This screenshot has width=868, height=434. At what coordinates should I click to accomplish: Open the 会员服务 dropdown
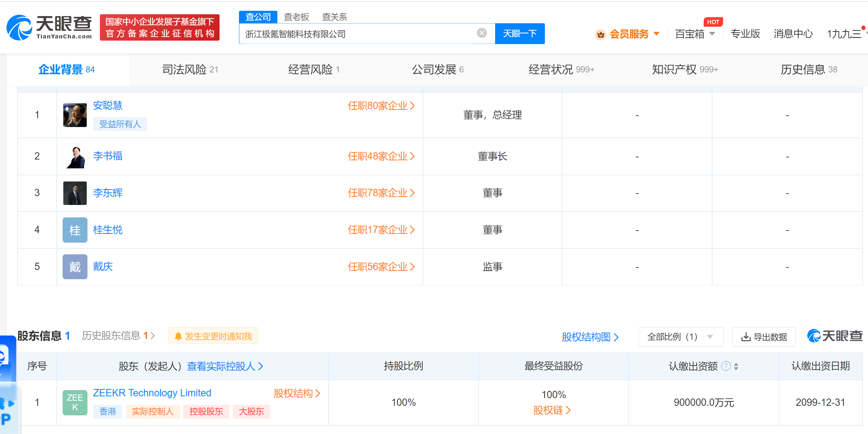click(x=634, y=34)
